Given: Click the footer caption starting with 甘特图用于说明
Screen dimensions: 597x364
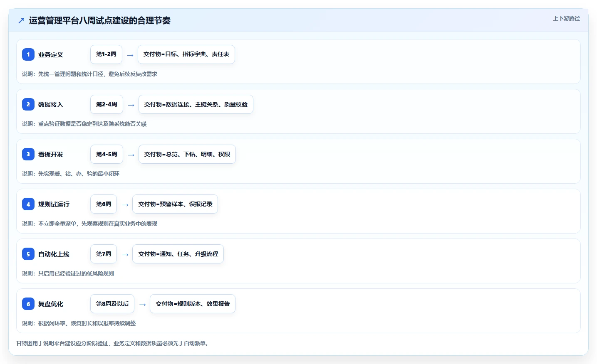Looking at the screenshot, I should tap(113, 343).
